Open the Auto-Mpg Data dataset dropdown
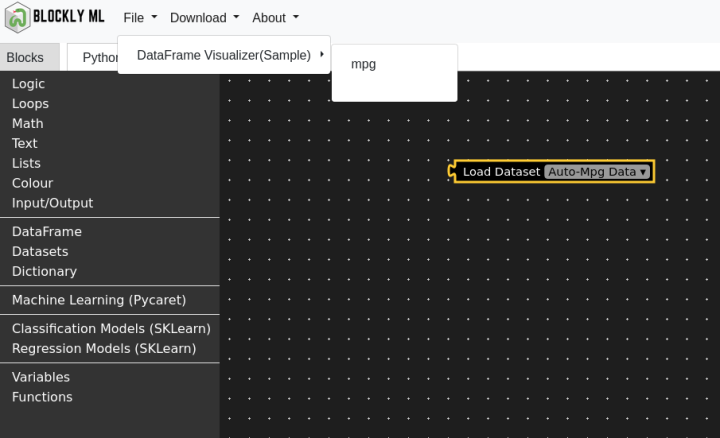720x438 pixels. point(597,172)
